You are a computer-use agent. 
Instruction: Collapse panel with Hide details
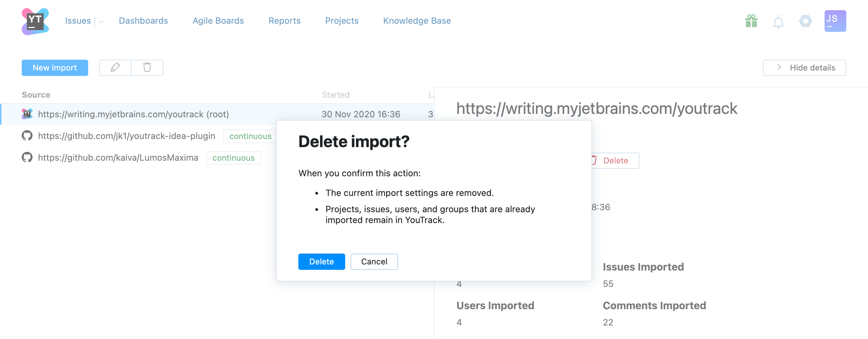[804, 68]
